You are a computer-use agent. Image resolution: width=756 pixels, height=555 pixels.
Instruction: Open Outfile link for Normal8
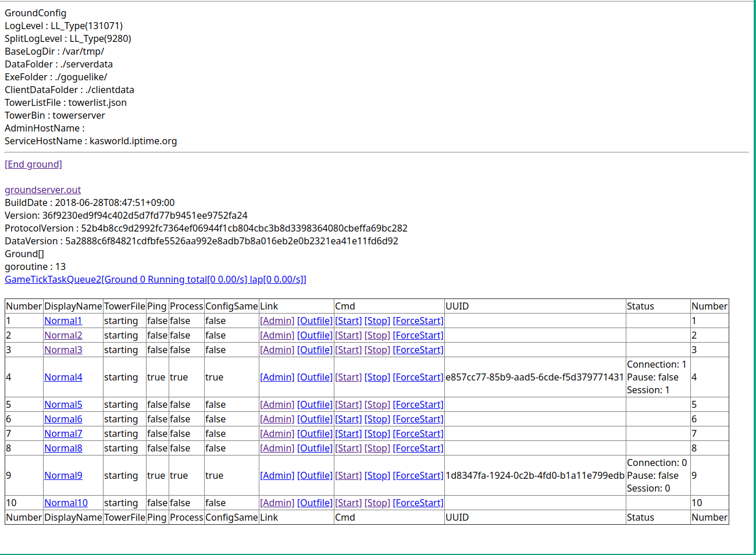315,448
